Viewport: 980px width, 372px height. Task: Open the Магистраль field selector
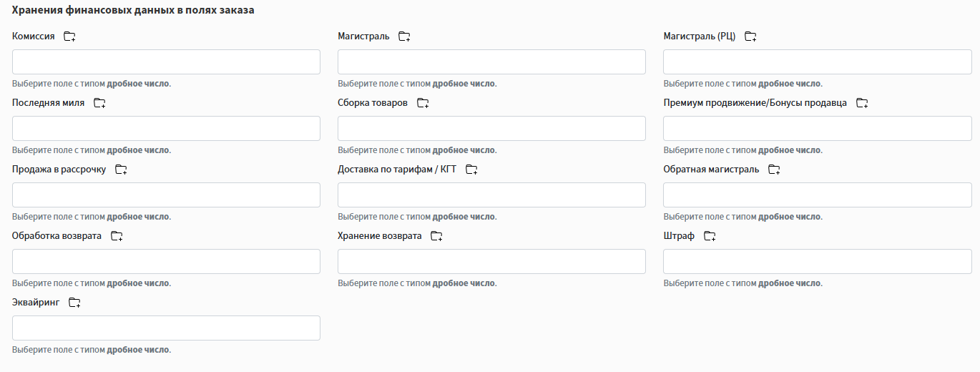(491, 62)
